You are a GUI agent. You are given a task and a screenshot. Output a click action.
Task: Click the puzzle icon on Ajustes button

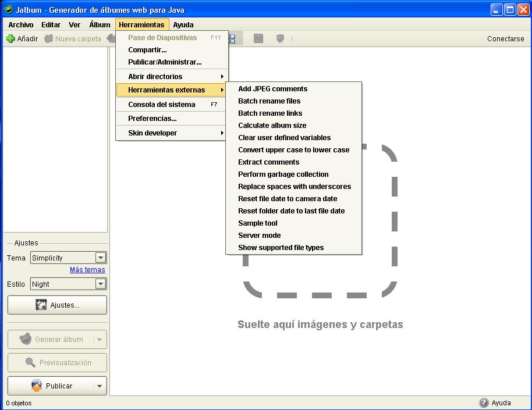[x=41, y=305]
